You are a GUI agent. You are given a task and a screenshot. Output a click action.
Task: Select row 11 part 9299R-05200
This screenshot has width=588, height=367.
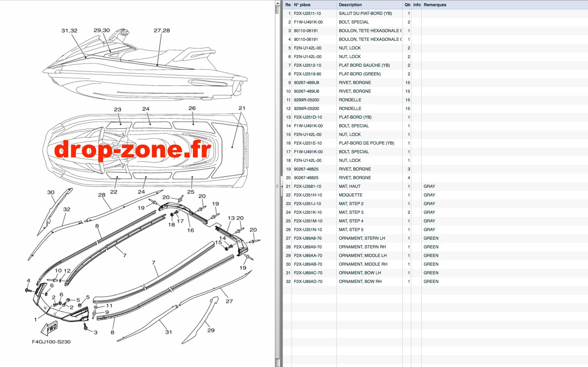(x=306, y=100)
